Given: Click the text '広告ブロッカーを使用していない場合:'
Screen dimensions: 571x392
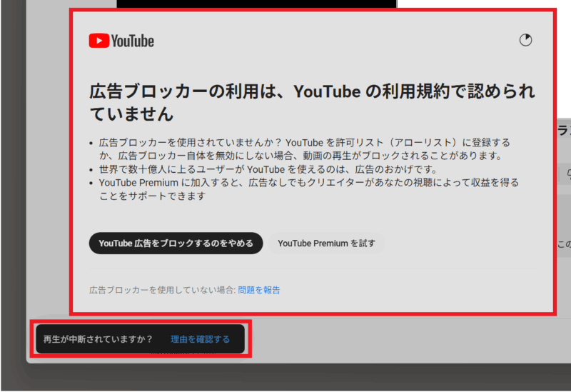Looking at the screenshot, I should point(163,290).
